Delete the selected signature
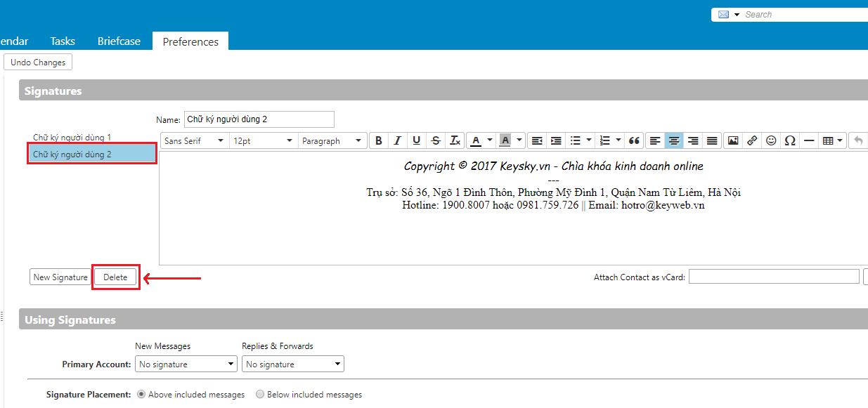The height and width of the screenshot is (408, 868). click(x=115, y=277)
